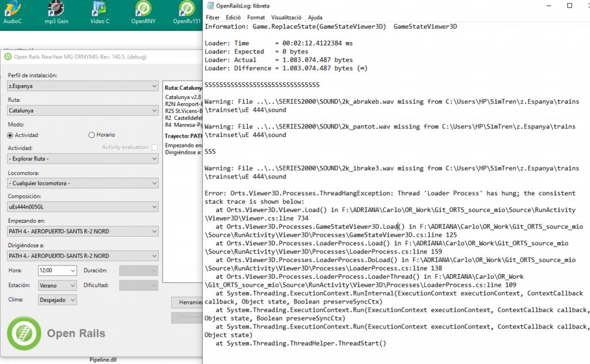
Task: Click the Open Rails title bar icon
Action: tap(7, 56)
